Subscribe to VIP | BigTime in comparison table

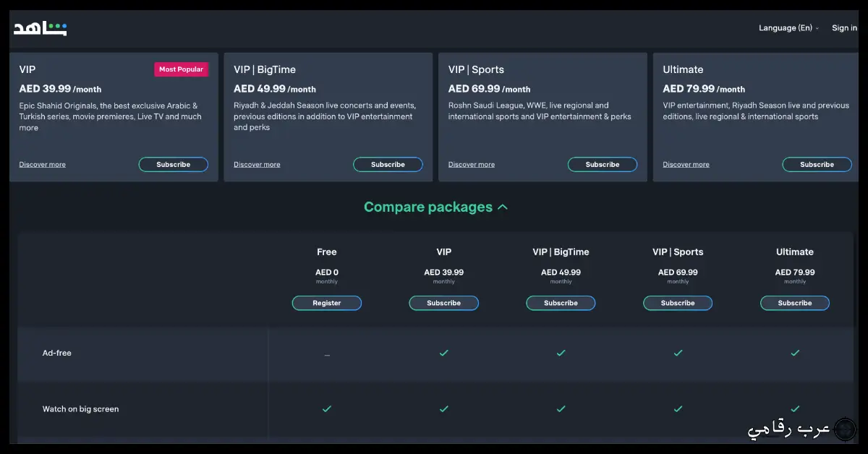pyautogui.click(x=561, y=303)
